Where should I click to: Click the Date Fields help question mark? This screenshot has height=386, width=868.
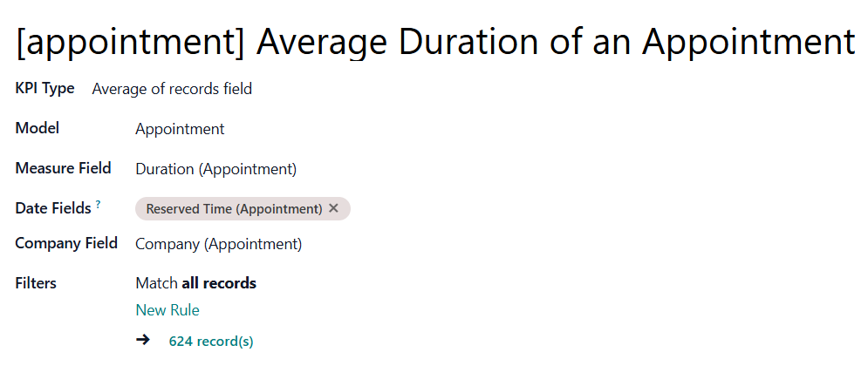[99, 205]
